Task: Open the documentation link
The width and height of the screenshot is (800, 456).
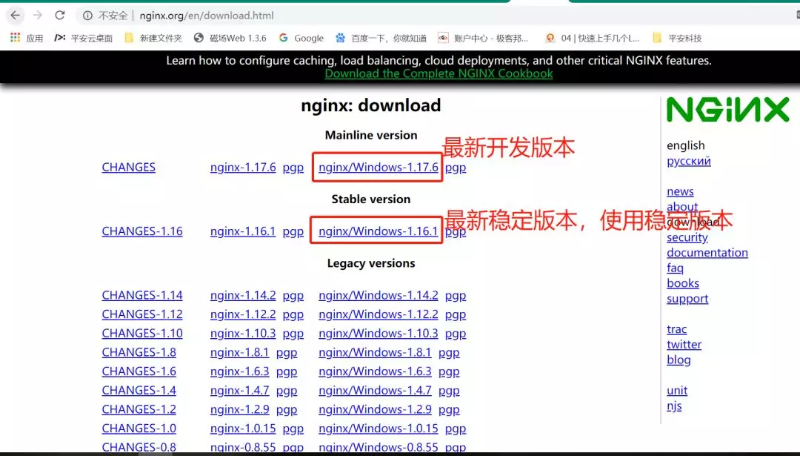Action: [x=707, y=252]
